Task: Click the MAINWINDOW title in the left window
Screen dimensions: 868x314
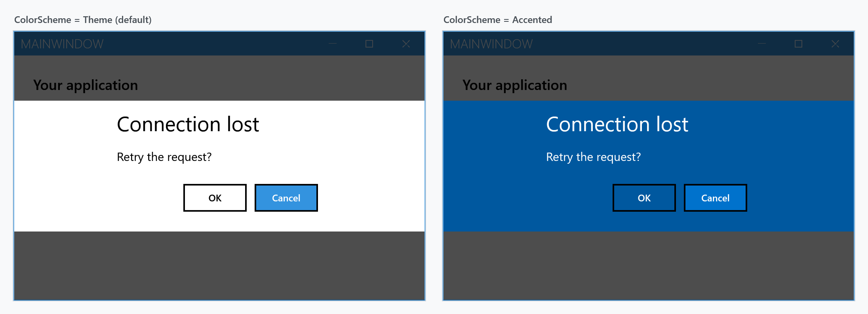Action: 62,44
